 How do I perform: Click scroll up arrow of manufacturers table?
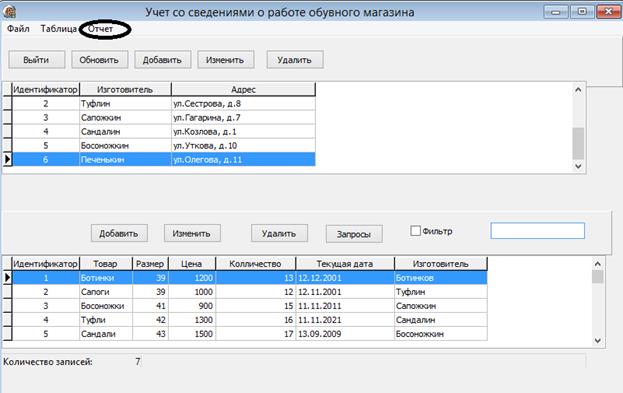click(x=578, y=90)
